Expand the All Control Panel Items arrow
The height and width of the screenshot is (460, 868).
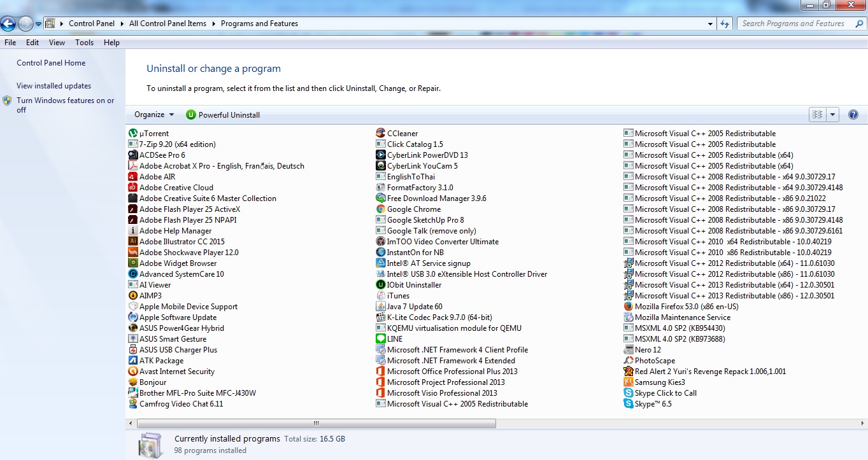[x=213, y=24]
